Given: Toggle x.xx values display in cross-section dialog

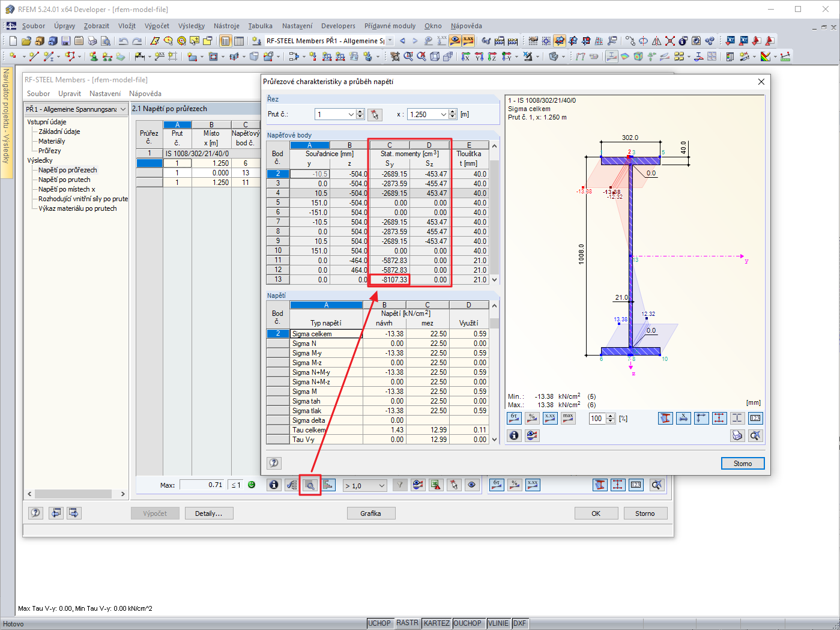Looking at the screenshot, I should pos(550,418).
